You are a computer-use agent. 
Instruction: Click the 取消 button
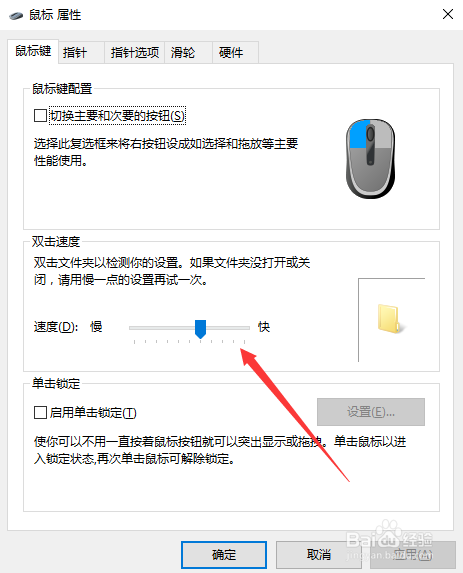tap(319, 555)
